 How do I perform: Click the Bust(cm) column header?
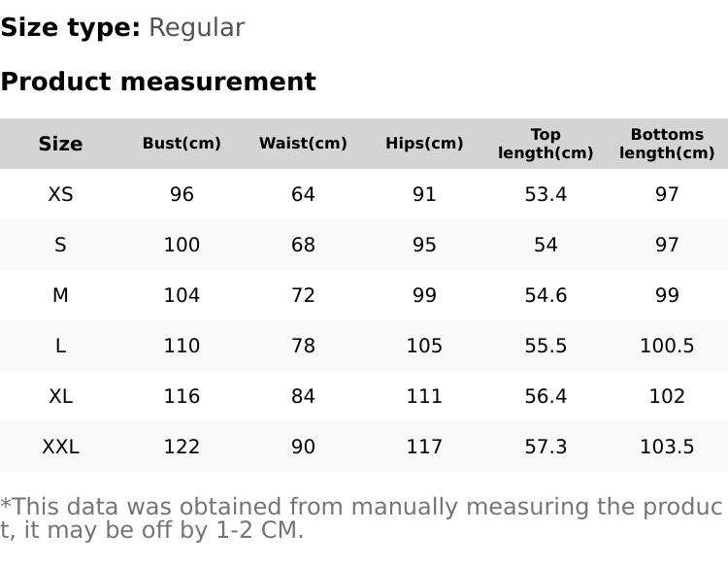[x=182, y=144]
